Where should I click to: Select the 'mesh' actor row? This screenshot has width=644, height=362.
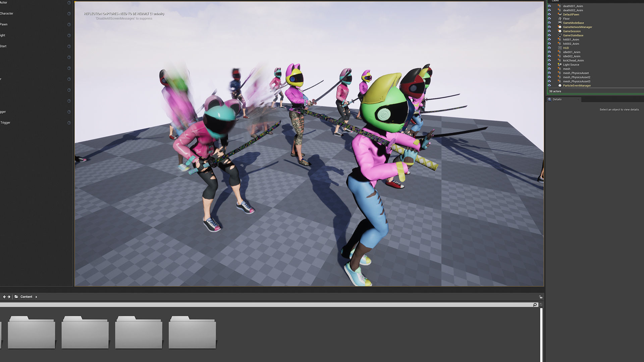click(x=567, y=69)
